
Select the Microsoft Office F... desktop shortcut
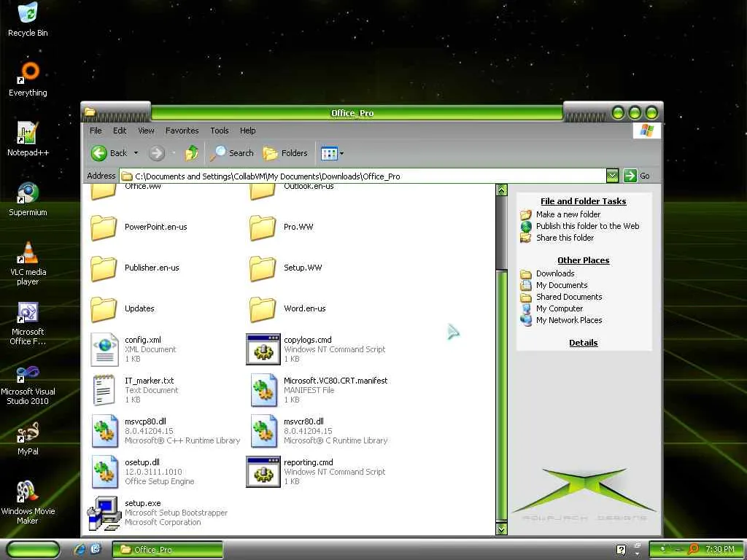[x=28, y=323]
